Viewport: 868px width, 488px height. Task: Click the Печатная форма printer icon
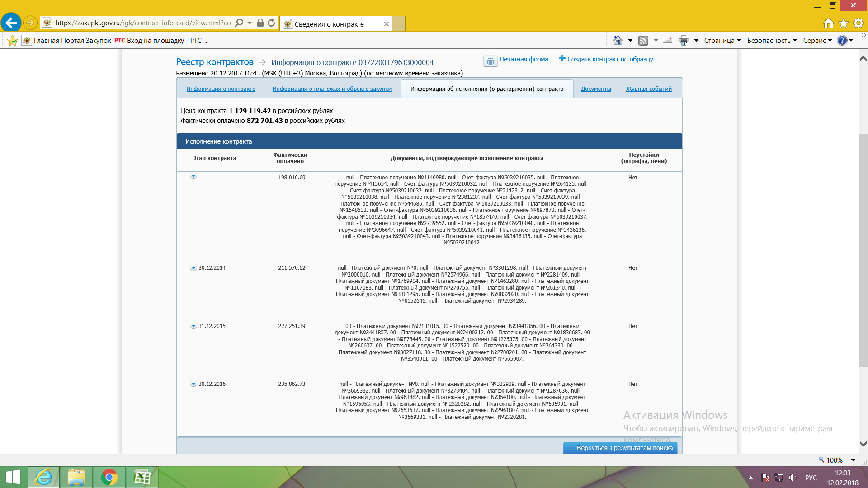[490, 61]
